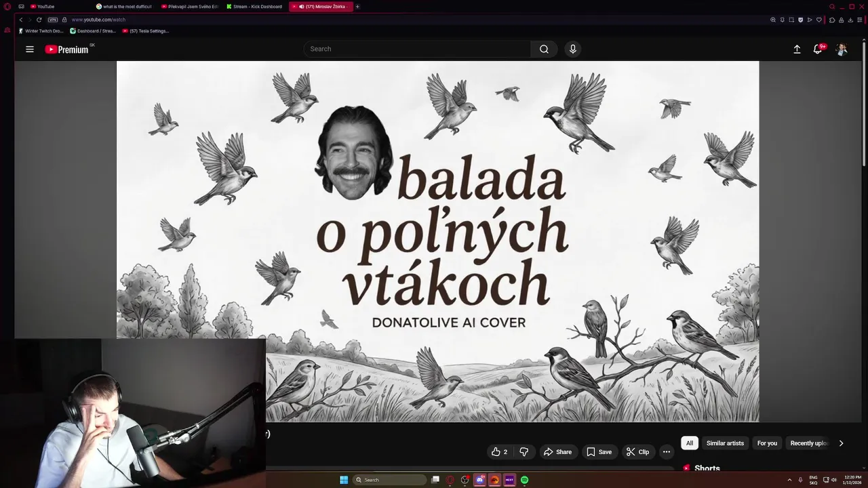Take a snapshot with the capture icon

click(x=791, y=20)
